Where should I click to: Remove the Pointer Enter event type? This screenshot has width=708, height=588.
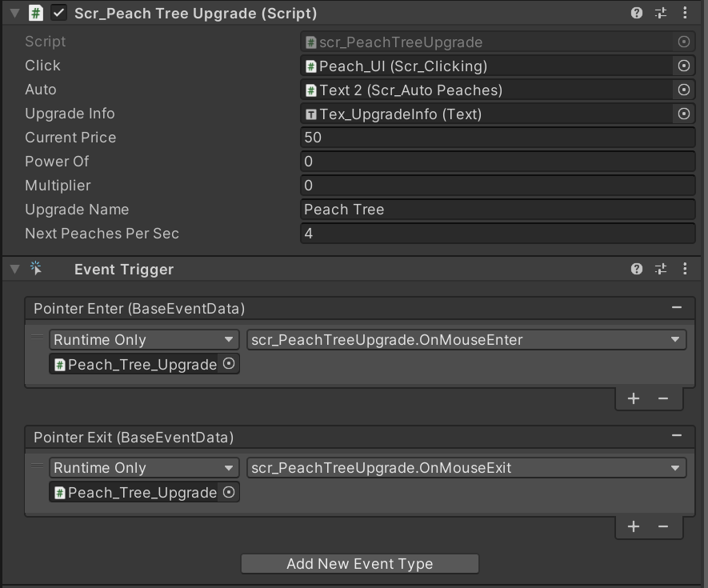[x=677, y=308]
